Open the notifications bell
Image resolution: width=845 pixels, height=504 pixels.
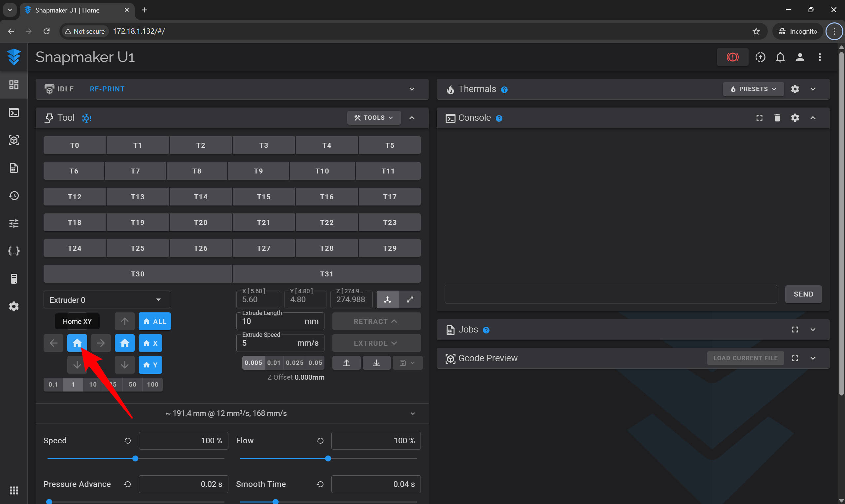(x=780, y=57)
